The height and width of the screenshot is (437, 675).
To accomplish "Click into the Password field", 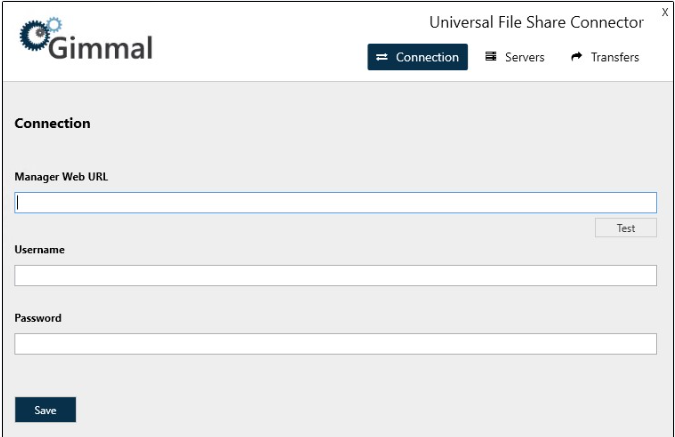I will (x=335, y=344).
